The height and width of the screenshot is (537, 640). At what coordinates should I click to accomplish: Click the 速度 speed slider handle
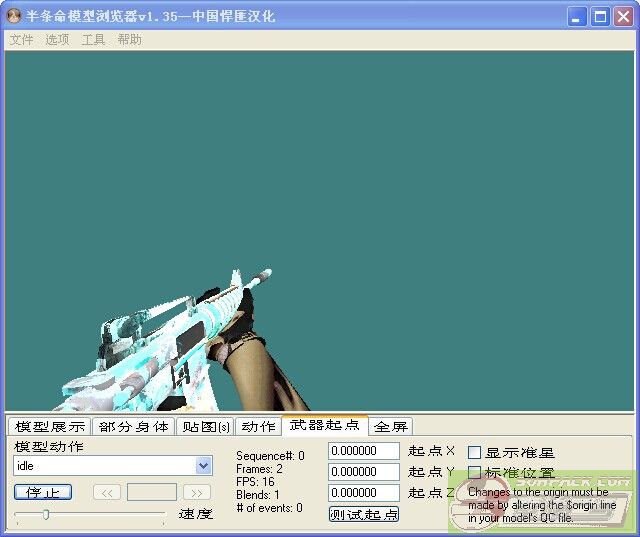(46, 514)
